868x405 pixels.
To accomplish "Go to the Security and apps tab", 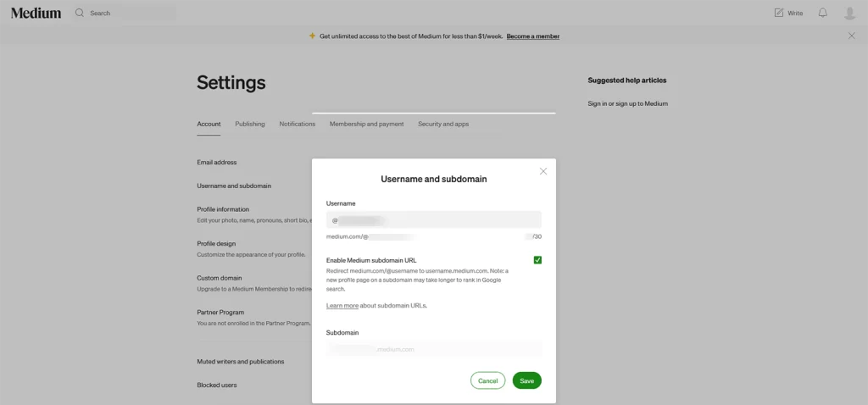I will click(442, 124).
